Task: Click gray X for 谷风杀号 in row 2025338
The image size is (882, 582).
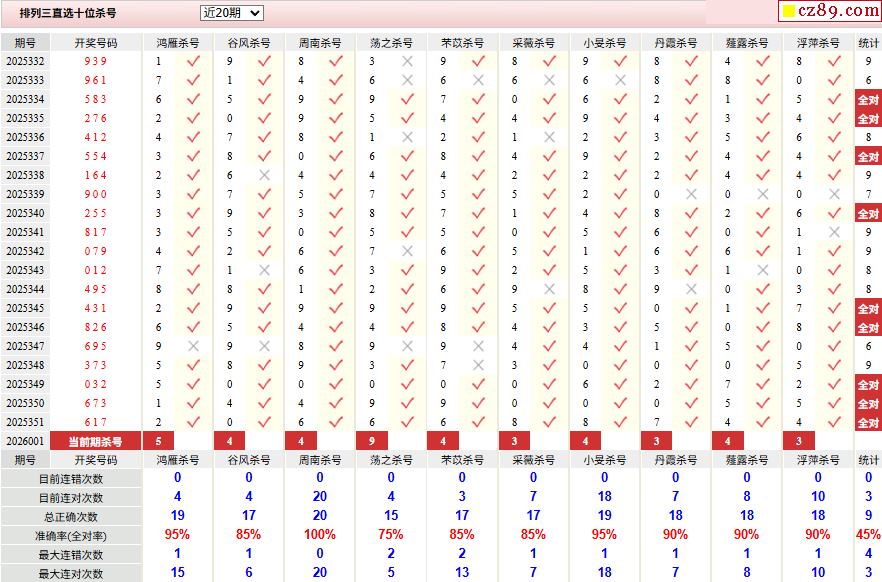Action: (x=264, y=175)
